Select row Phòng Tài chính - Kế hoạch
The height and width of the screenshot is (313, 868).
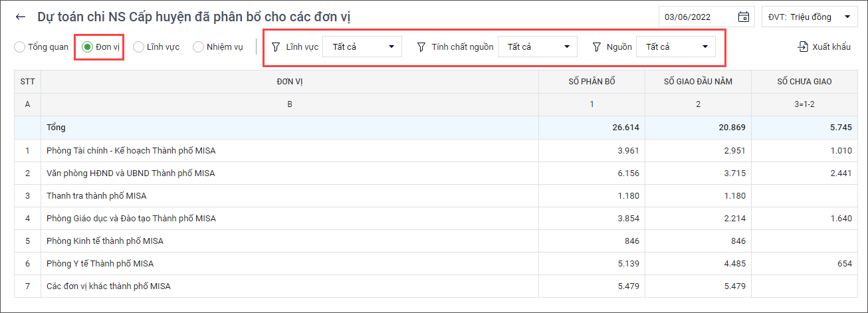click(131, 151)
